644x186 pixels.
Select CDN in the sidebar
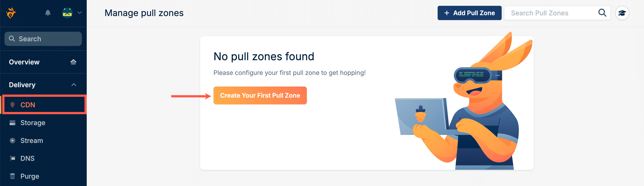click(x=28, y=105)
